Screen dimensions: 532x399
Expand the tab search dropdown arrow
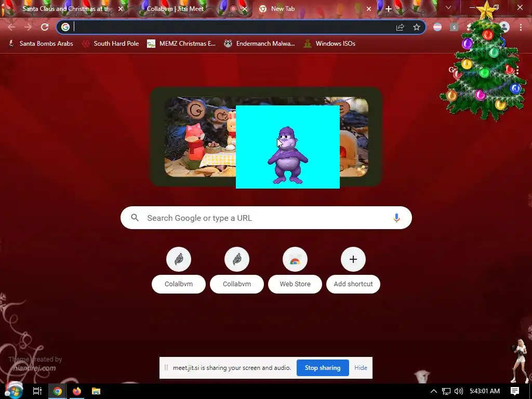click(448, 7)
